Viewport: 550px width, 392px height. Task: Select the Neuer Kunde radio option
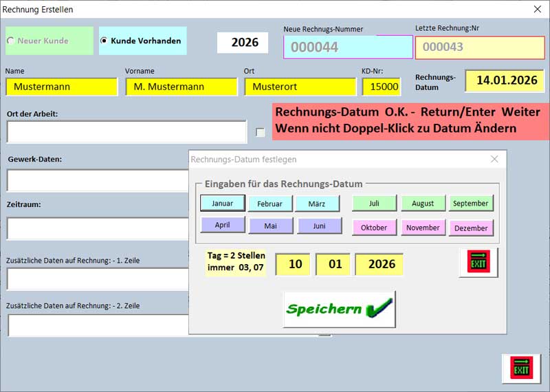[10, 41]
